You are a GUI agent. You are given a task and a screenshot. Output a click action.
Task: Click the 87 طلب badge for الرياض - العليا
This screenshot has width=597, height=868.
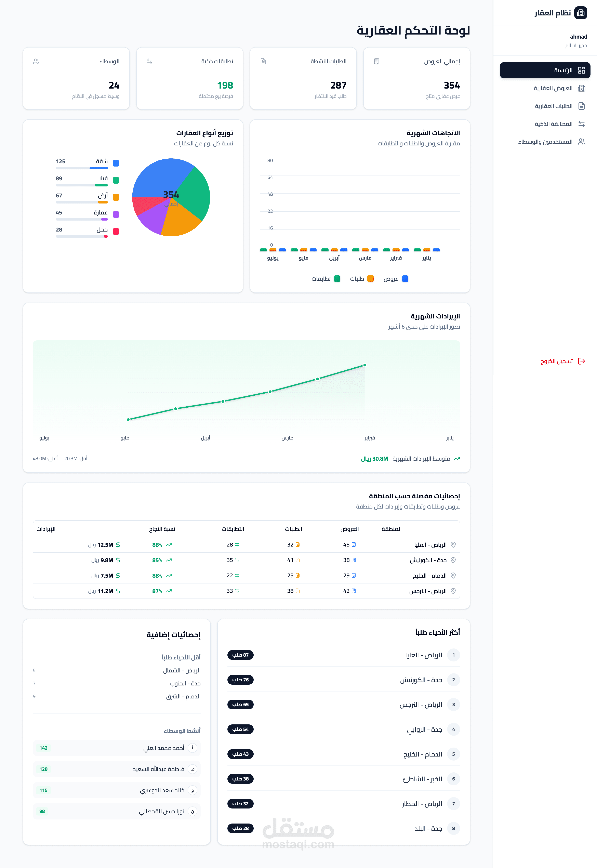tap(240, 655)
